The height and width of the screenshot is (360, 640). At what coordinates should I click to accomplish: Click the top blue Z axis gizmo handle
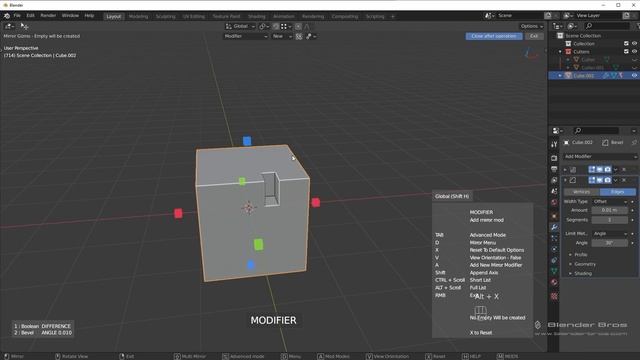point(247,141)
